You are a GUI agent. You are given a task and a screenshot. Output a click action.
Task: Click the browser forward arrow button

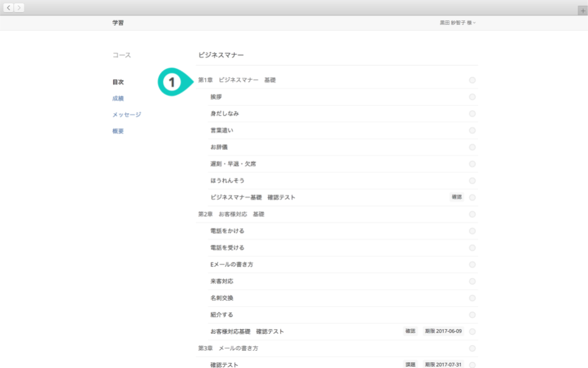(20, 8)
